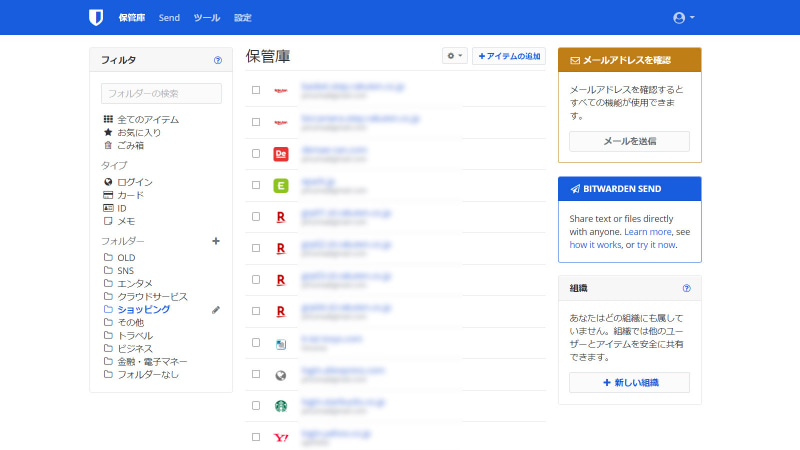Focus the フォルダーの検索 search field
The width and height of the screenshot is (800, 450).
coord(161,93)
